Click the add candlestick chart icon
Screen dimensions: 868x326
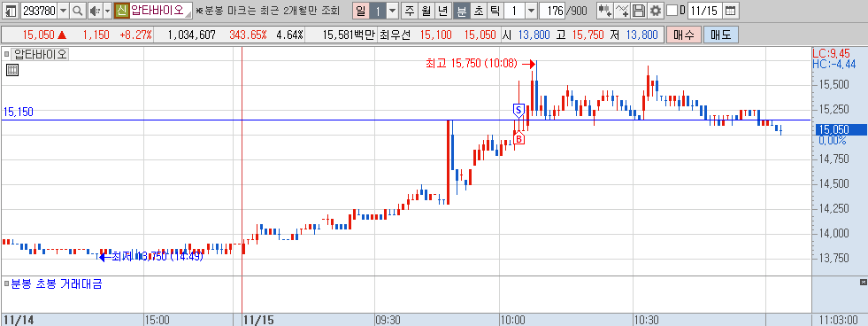(604, 11)
